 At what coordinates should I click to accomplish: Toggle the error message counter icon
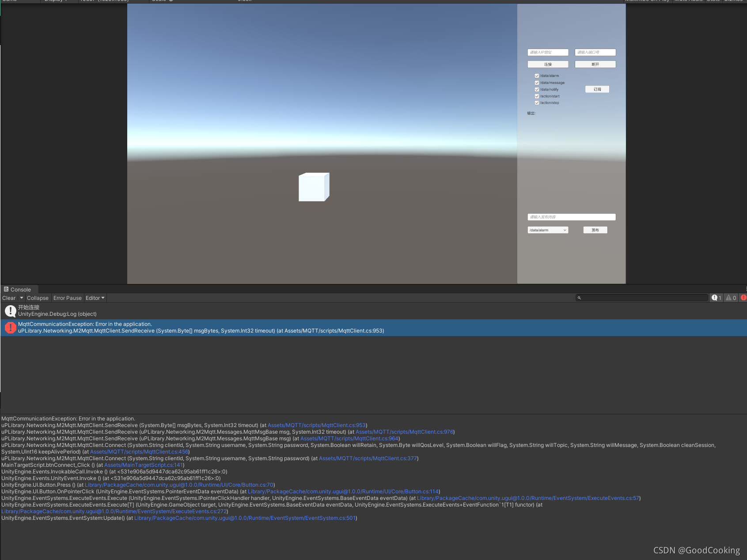pos(743,298)
